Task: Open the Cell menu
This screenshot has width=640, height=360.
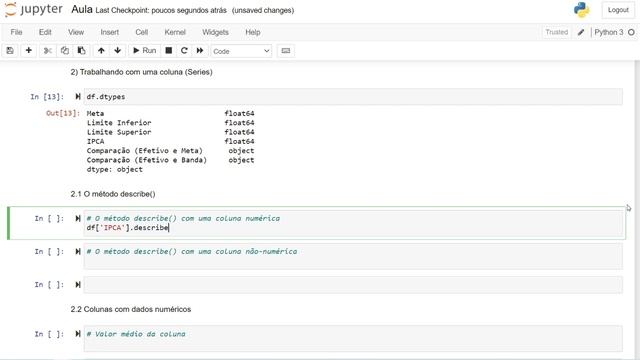Action: click(142, 32)
